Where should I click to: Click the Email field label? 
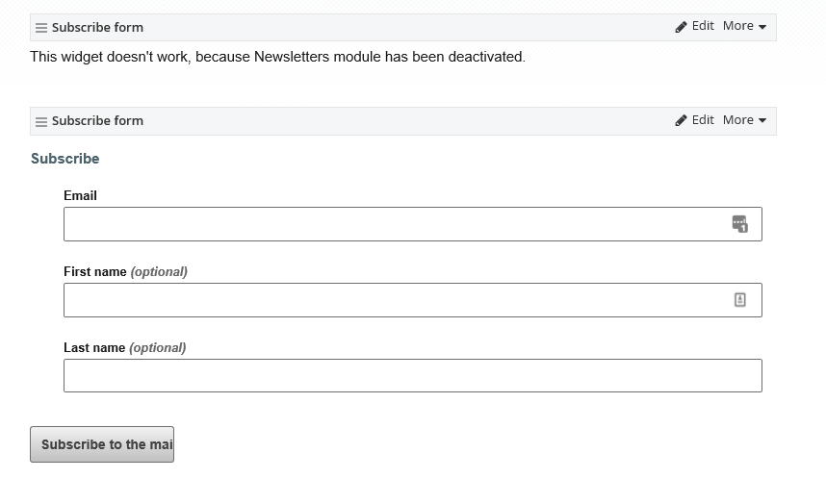click(80, 195)
